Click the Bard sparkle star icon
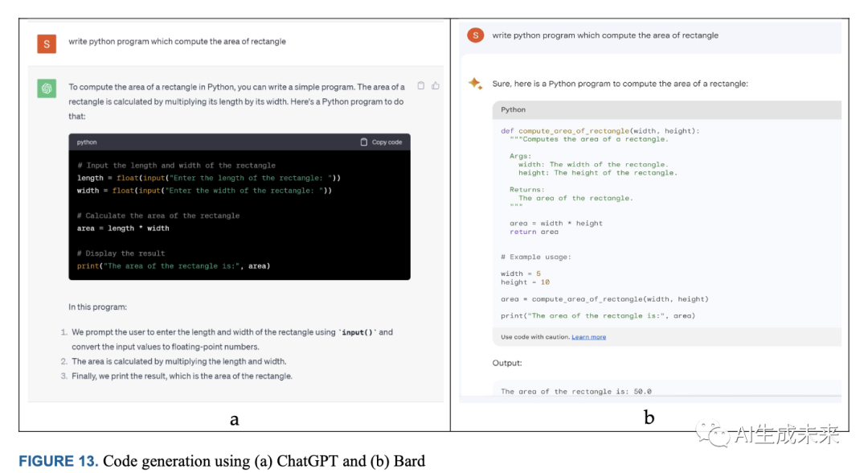Screen dimensions: 868x473 point(476,84)
